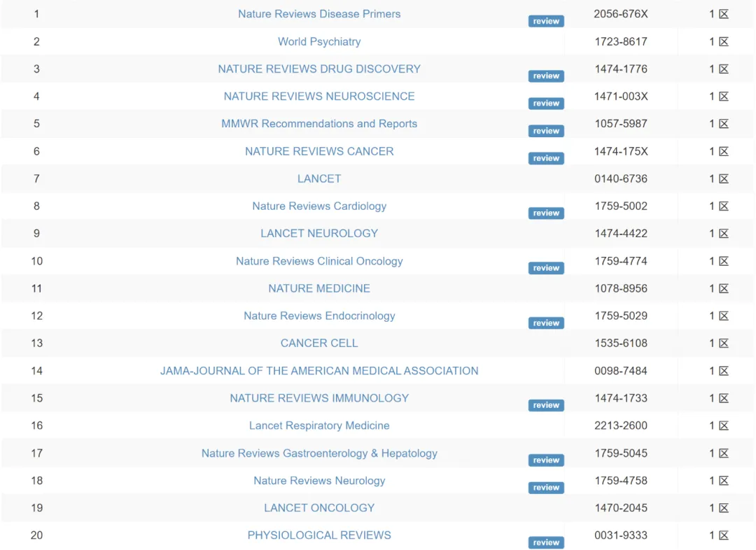Open Nature Reviews Gastroenterology & Hepatology link
The image size is (756, 550).
coord(319,453)
